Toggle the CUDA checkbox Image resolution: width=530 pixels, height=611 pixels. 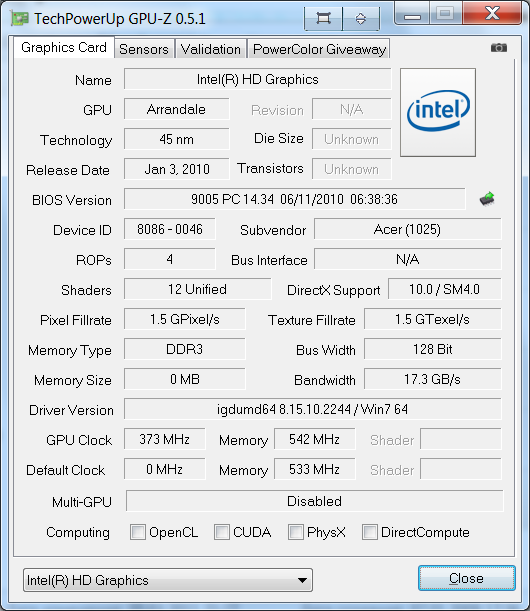222,532
